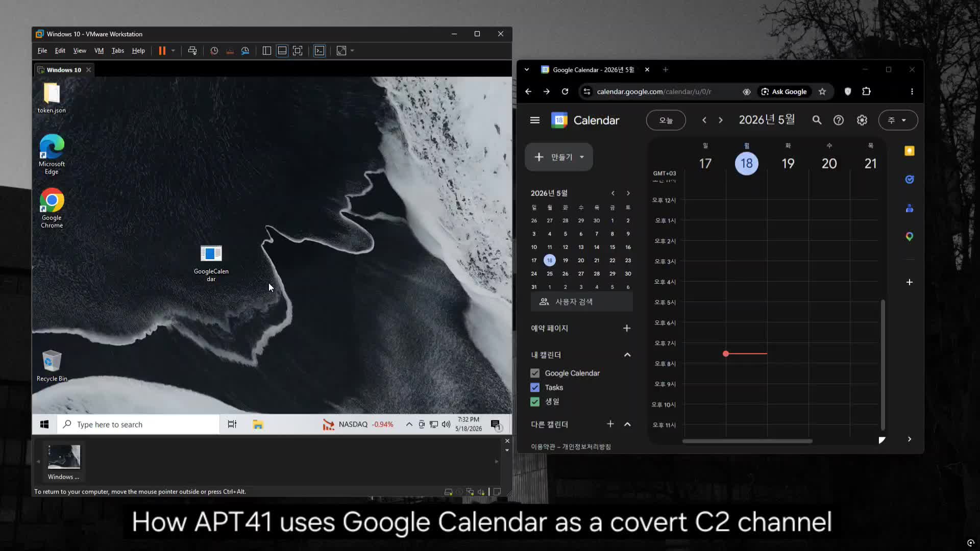Toggle the 생일 calendar checkbox

coord(535,402)
